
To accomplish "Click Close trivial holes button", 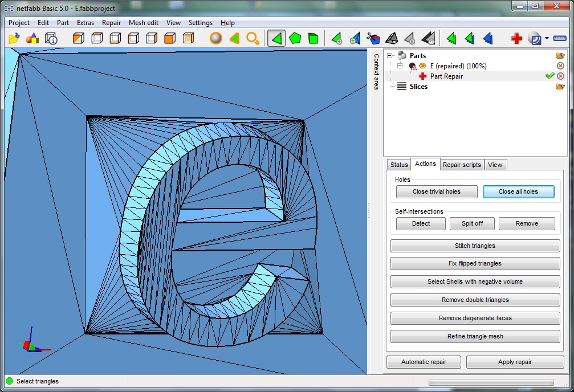I will point(437,191).
